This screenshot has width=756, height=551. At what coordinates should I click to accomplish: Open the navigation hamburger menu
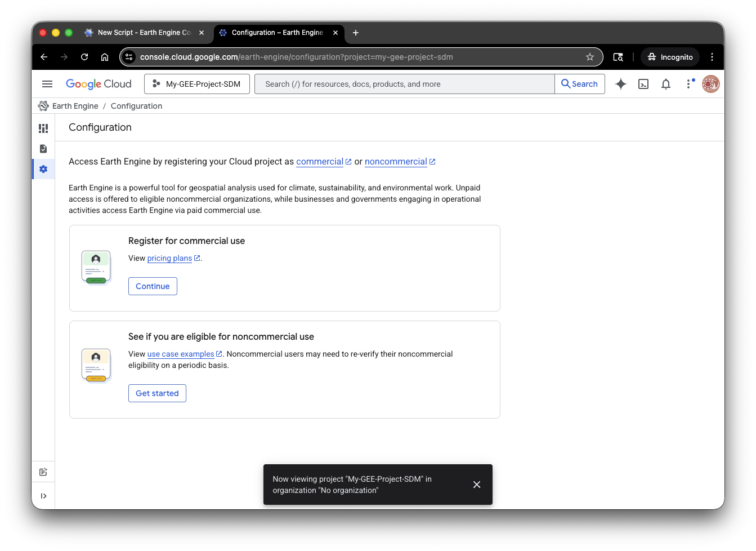(x=47, y=83)
